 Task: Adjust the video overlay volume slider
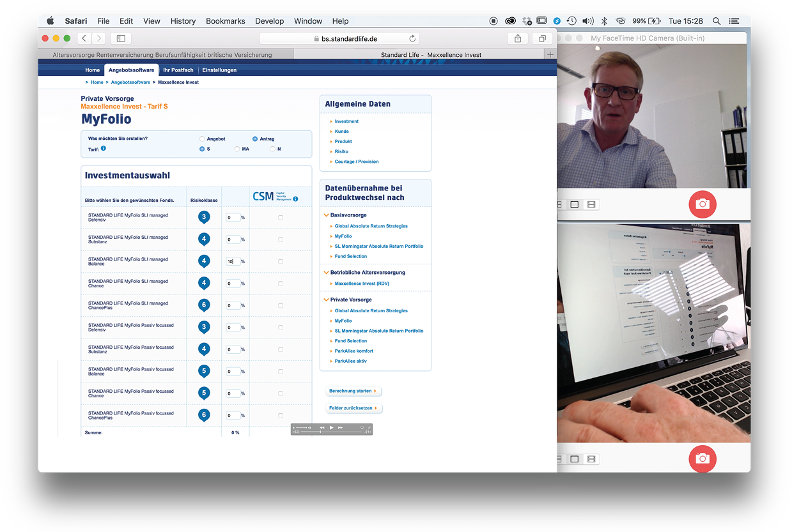coord(302,427)
